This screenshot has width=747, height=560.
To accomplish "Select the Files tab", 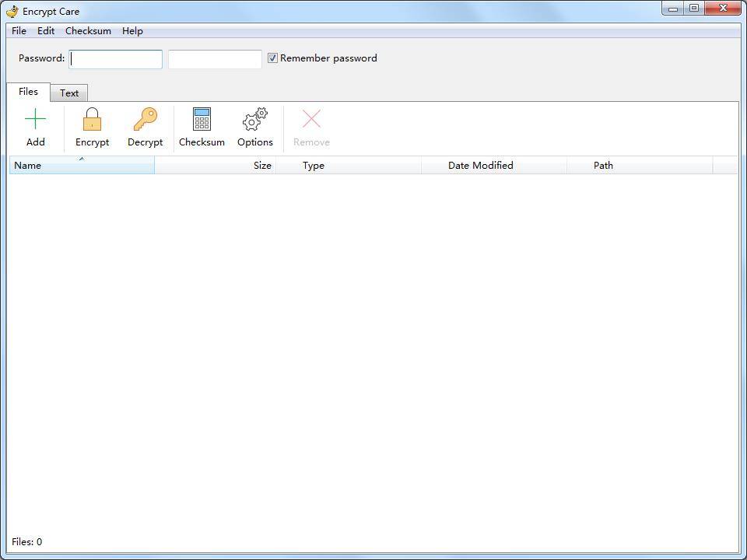I will click(x=28, y=92).
